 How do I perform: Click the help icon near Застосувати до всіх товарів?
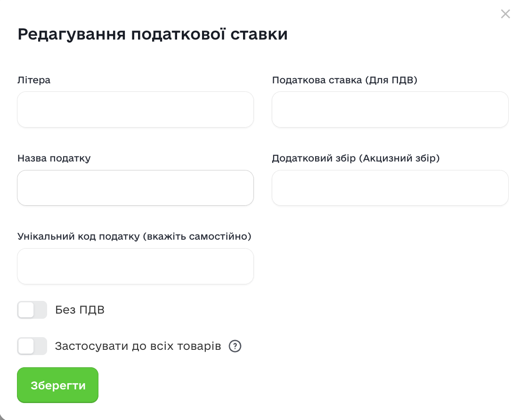click(235, 347)
